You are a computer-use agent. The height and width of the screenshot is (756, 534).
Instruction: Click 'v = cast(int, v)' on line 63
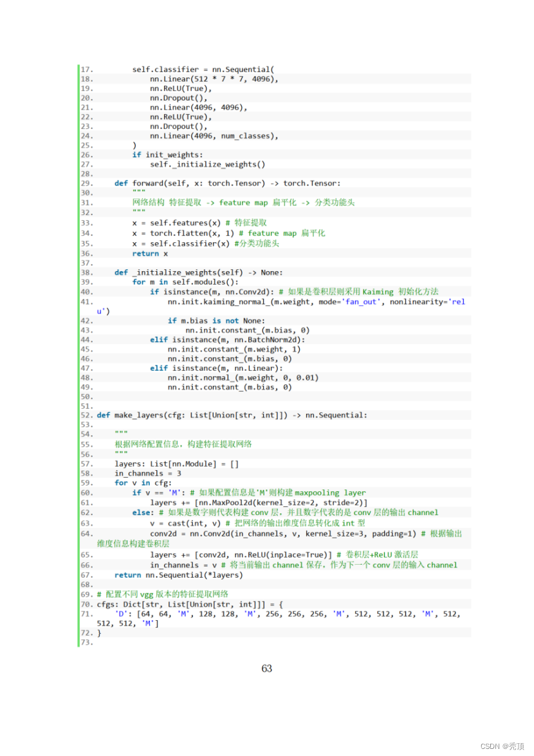185,523
